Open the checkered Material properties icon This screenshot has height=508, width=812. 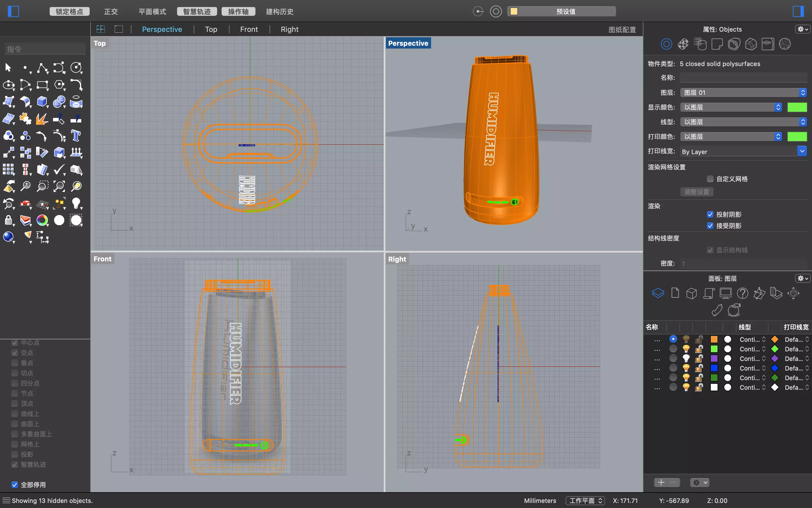[683, 44]
